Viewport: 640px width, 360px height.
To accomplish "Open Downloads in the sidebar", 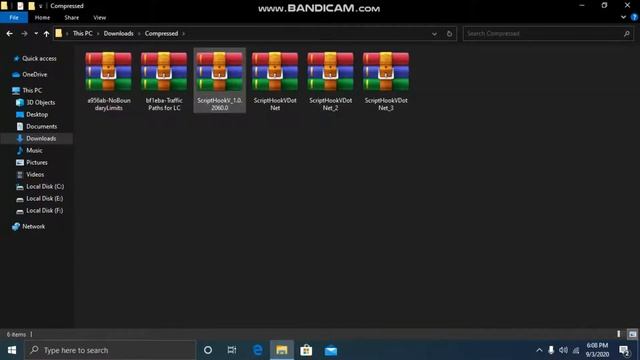I will (x=41, y=138).
